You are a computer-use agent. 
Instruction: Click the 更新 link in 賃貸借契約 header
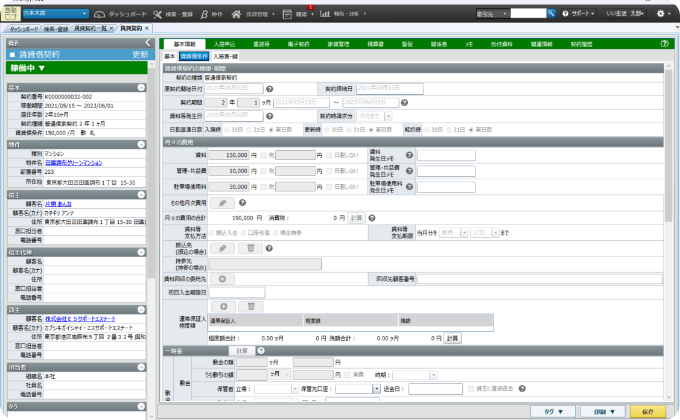pos(140,54)
